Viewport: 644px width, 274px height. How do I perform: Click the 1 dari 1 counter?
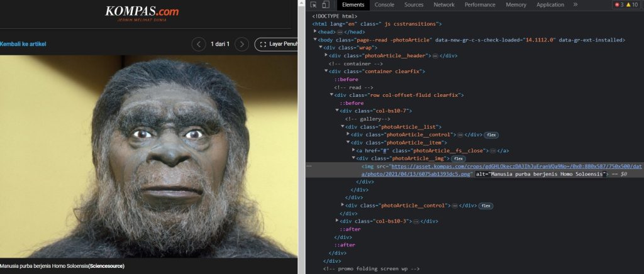click(220, 44)
